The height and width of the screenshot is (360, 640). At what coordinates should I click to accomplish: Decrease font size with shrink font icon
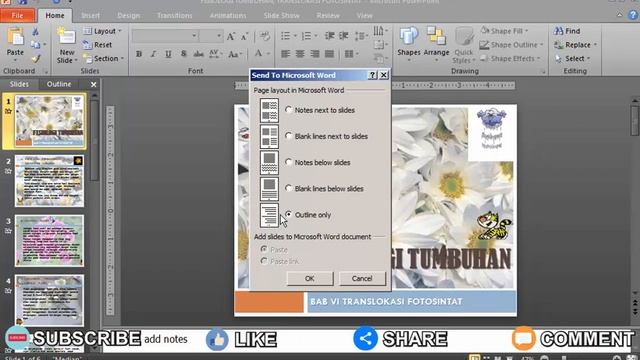(x=244, y=37)
